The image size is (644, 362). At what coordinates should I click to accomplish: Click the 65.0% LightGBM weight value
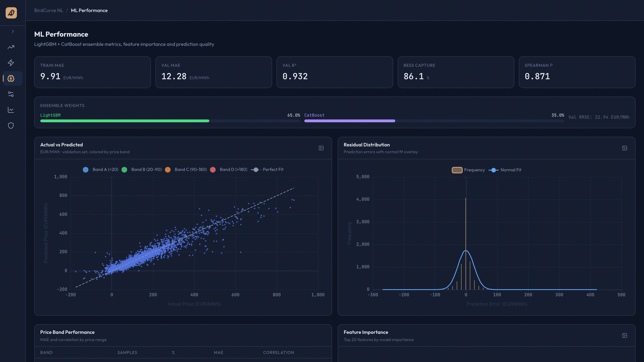294,115
